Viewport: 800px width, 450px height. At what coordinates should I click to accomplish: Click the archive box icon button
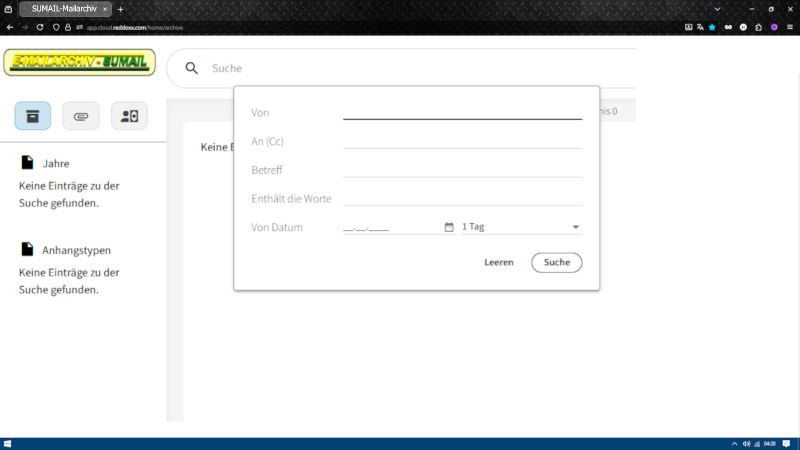(x=33, y=116)
